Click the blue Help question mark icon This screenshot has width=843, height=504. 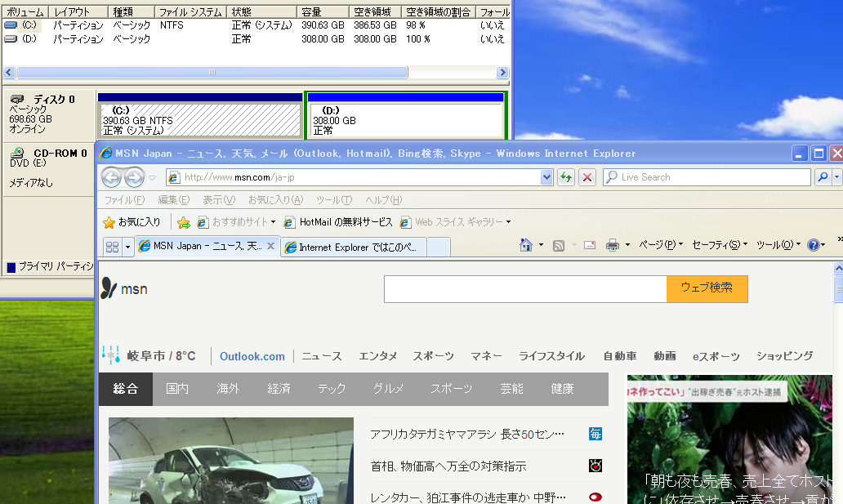814,245
